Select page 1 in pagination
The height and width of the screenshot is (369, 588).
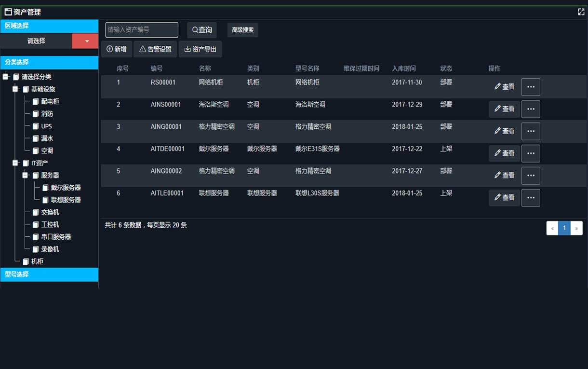tap(564, 228)
